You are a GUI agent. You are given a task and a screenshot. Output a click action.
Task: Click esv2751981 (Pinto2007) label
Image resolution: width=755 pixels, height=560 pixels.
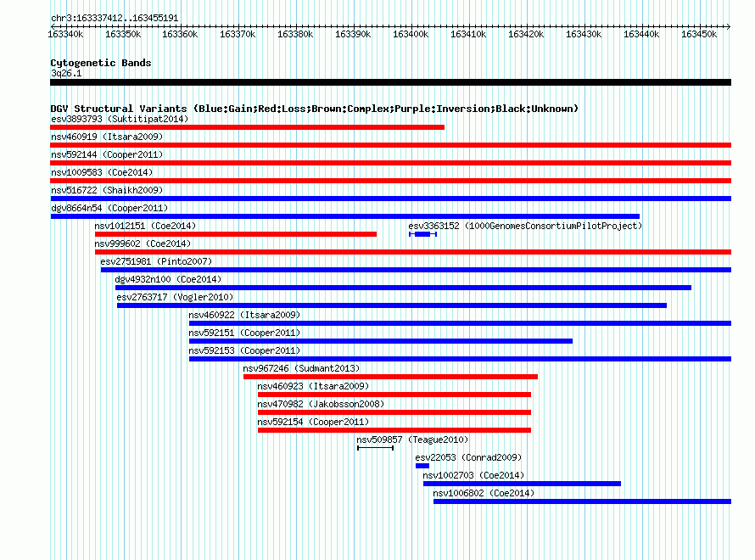(156, 261)
